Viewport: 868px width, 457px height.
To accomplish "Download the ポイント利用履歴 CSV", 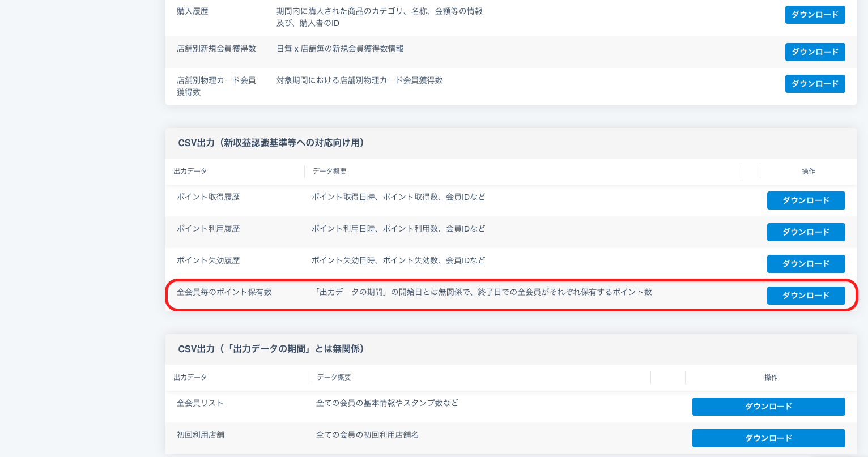I will pos(806,232).
